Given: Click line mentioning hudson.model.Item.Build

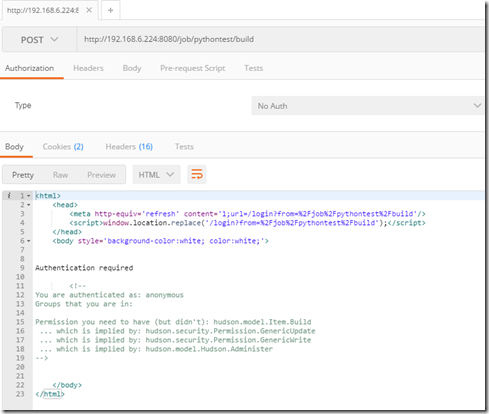Looking at the screenshot, I should tap(173, 322).
